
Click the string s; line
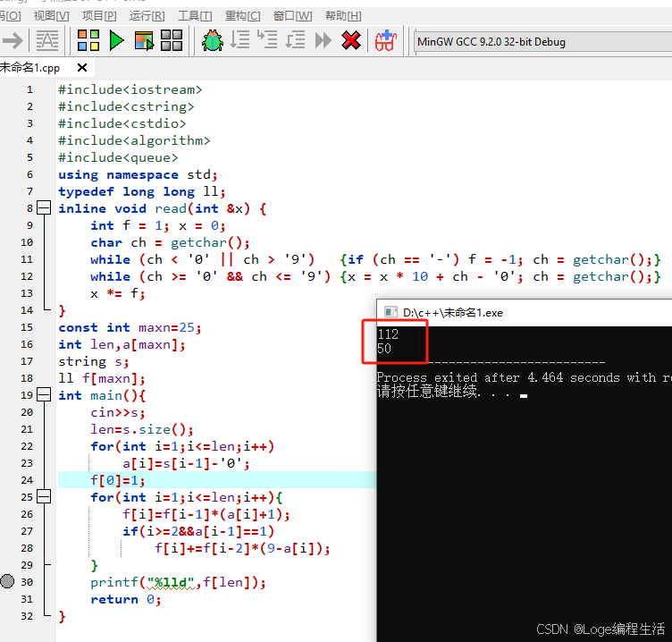pyautogui.click(x=94, y=361)
